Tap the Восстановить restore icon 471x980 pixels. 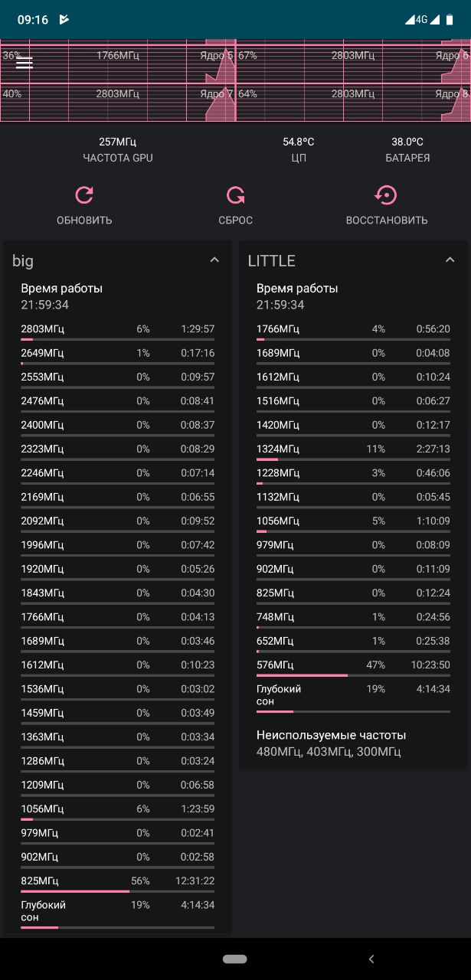[387, 195]
